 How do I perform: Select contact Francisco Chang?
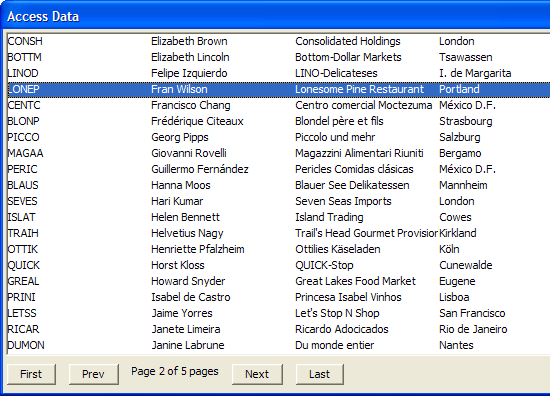pyautogui.click(x=191, y=105)
